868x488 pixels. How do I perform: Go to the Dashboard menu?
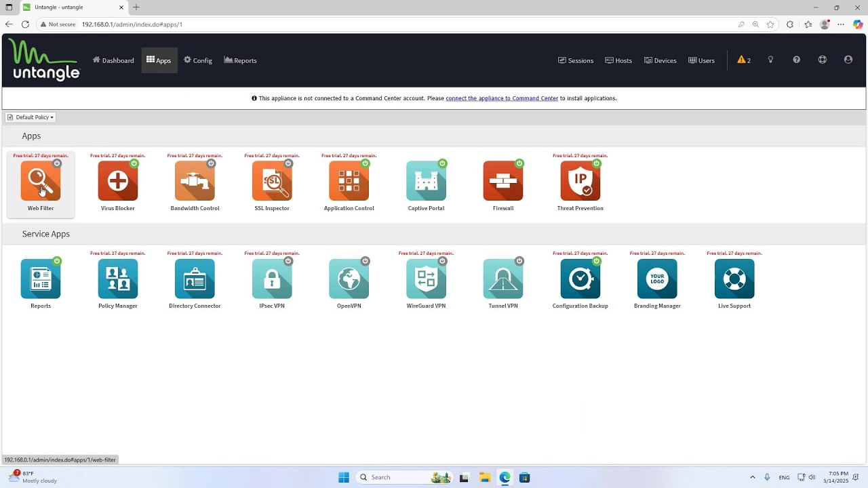(113, 60)
